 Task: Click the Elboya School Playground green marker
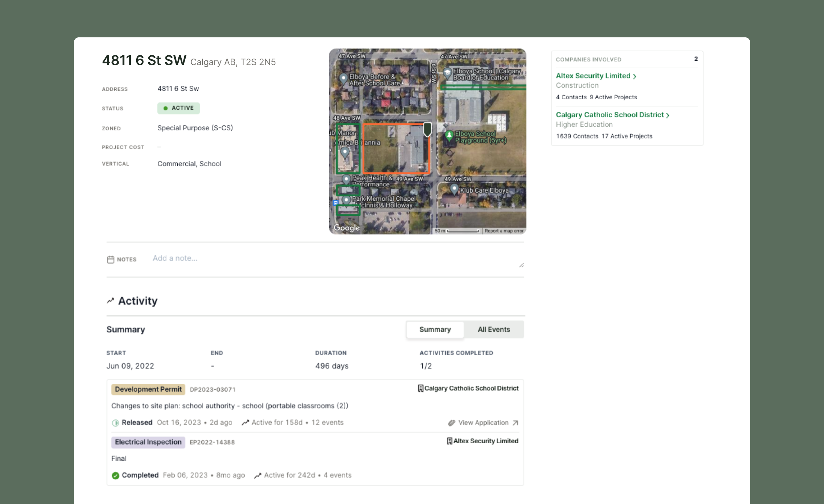pyautogui.click(x=449, y=136)
